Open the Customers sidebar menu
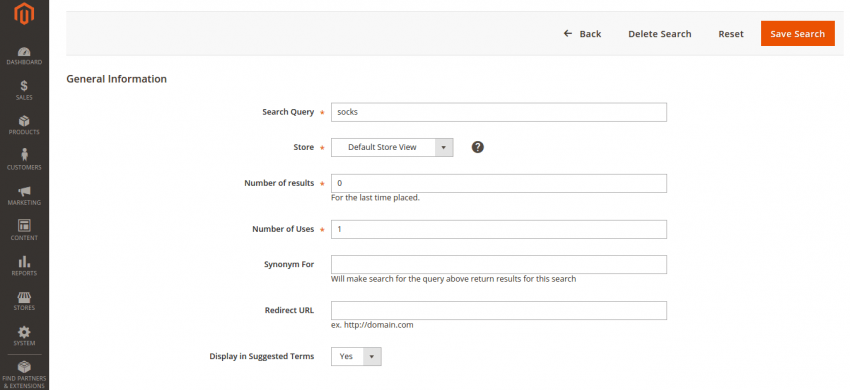 click(x=24, y=160)
